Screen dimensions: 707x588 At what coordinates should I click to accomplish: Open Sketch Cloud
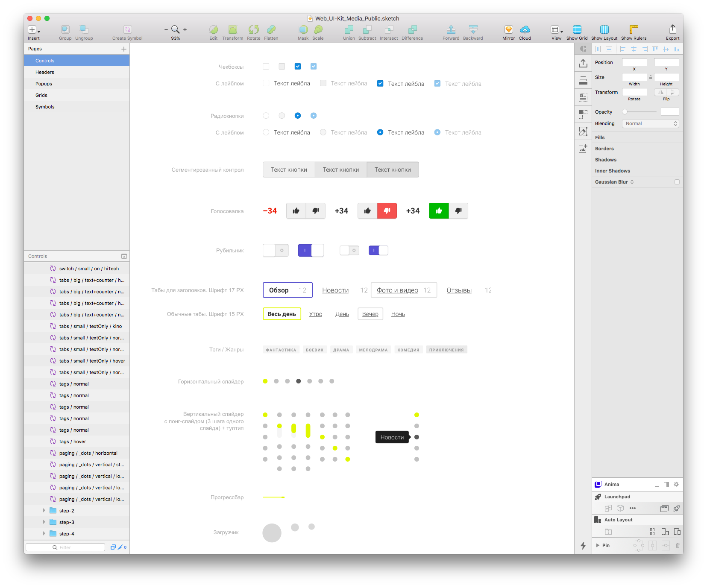[525, 29]
